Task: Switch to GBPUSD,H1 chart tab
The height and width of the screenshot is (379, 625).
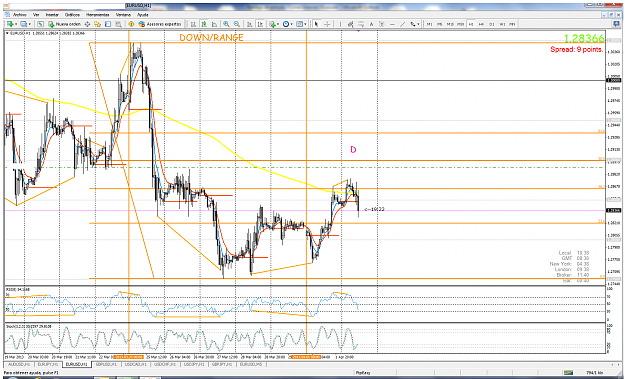Action: point(107,365)
